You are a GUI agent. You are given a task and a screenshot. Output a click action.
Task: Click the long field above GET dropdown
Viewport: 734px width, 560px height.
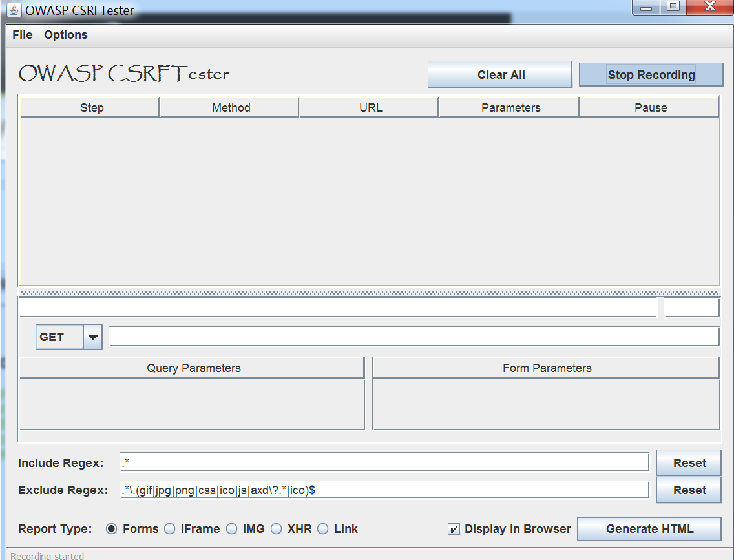pos(337,307)
